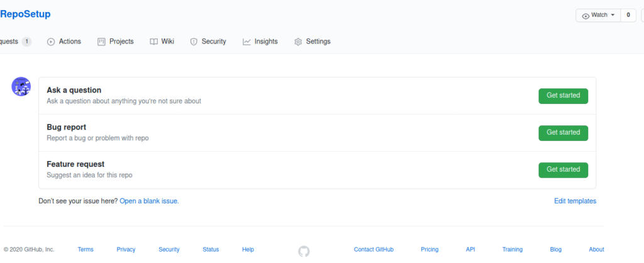The width and height of the screenshot is (644, 263).
Task: Click 'Ask a question about anything' description text
Action: 124,101
